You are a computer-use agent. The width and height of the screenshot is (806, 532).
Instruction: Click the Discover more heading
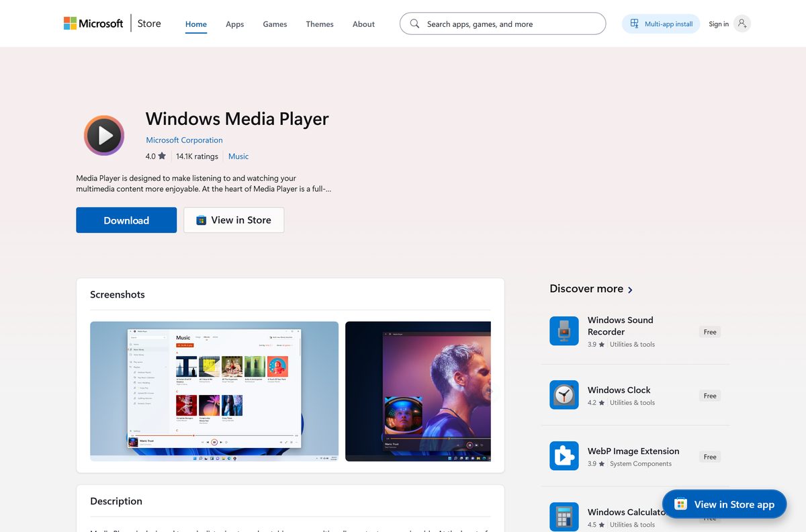(x=586, y=289)
